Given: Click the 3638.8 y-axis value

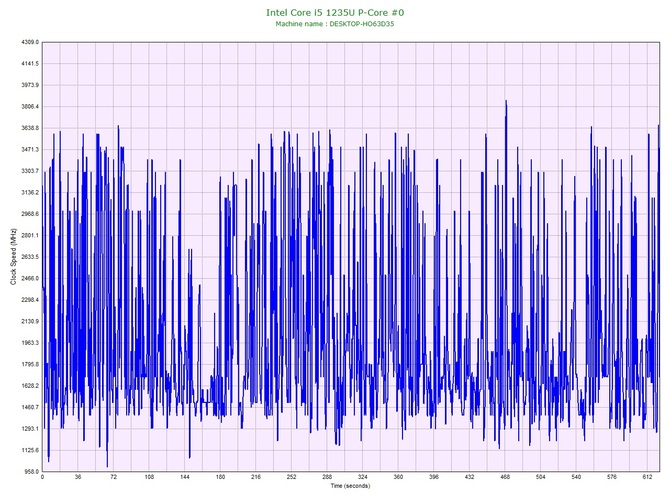Looking at the screenshot, I should pos(30,128).
